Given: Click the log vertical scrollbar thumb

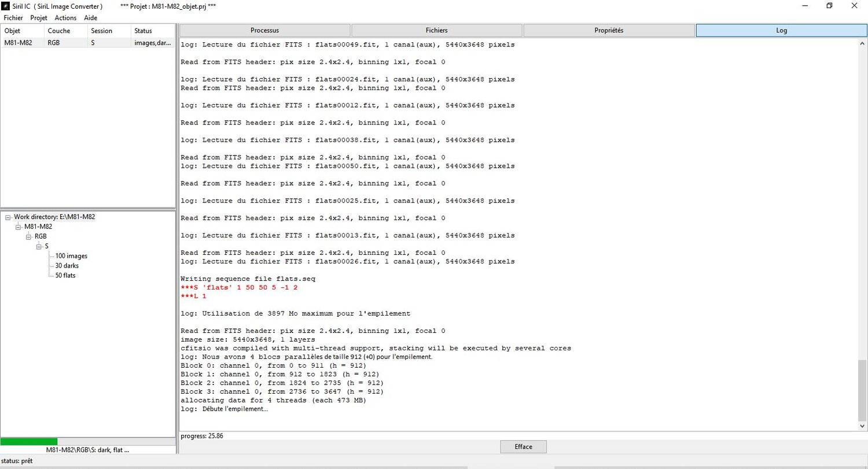Looking at the screenshot, I should coord(862,390).
